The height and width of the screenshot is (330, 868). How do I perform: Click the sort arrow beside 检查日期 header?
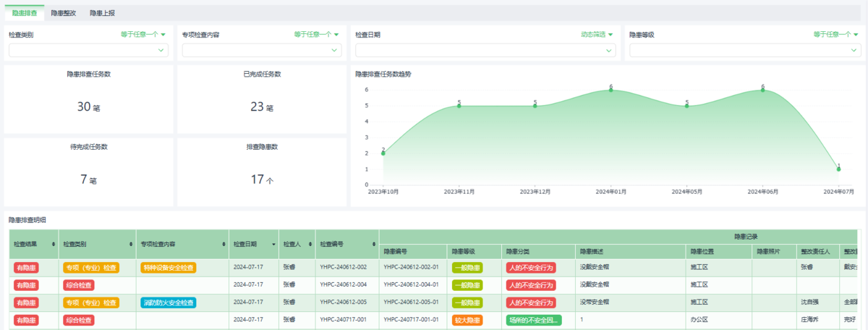point(274,245)
